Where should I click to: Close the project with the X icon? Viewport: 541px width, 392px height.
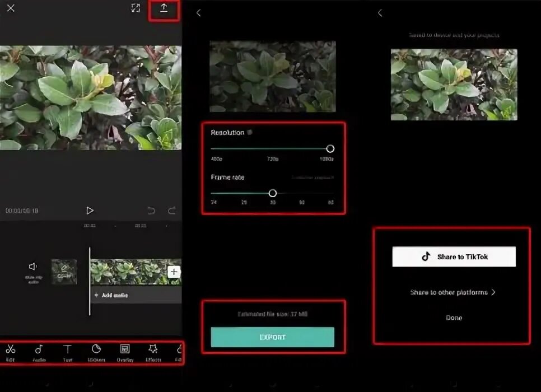(11, 8)
